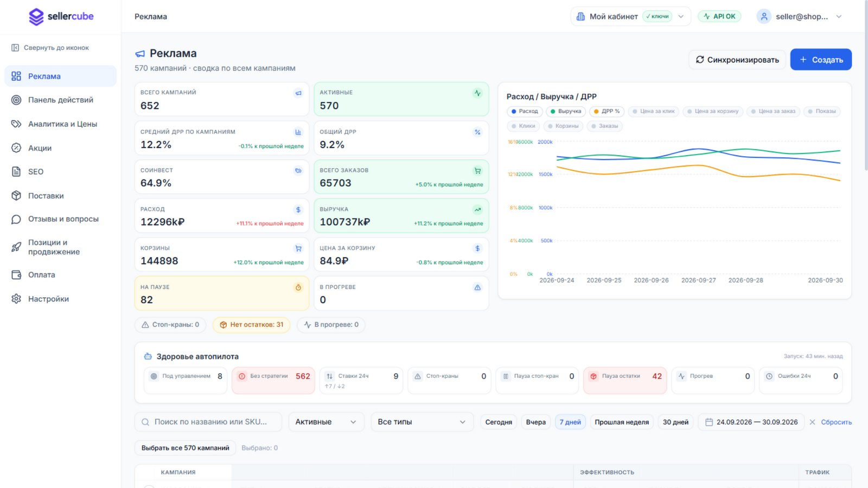This screenshot has width=868, height=488.
Task: Toggle the Расход series in chart legend
Action: point(525,111)
